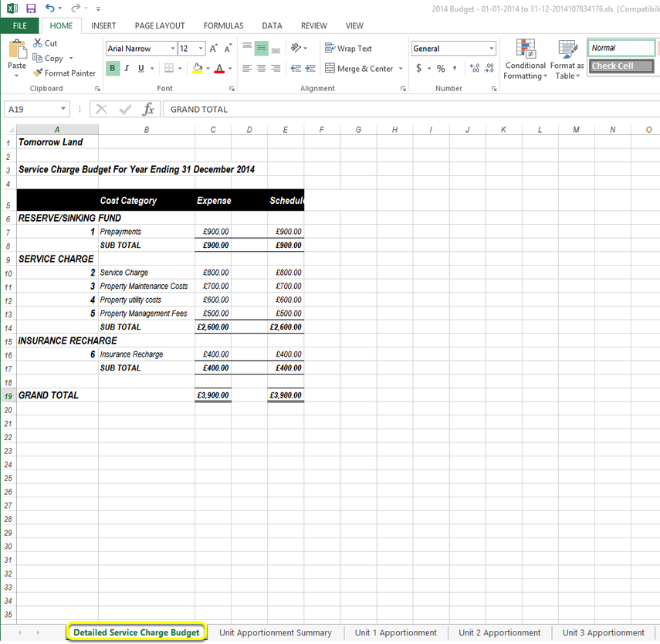Viewport: 660px width, 644px height.
Task: Increase font size with the large A
Action: click(x=214, y=49)
